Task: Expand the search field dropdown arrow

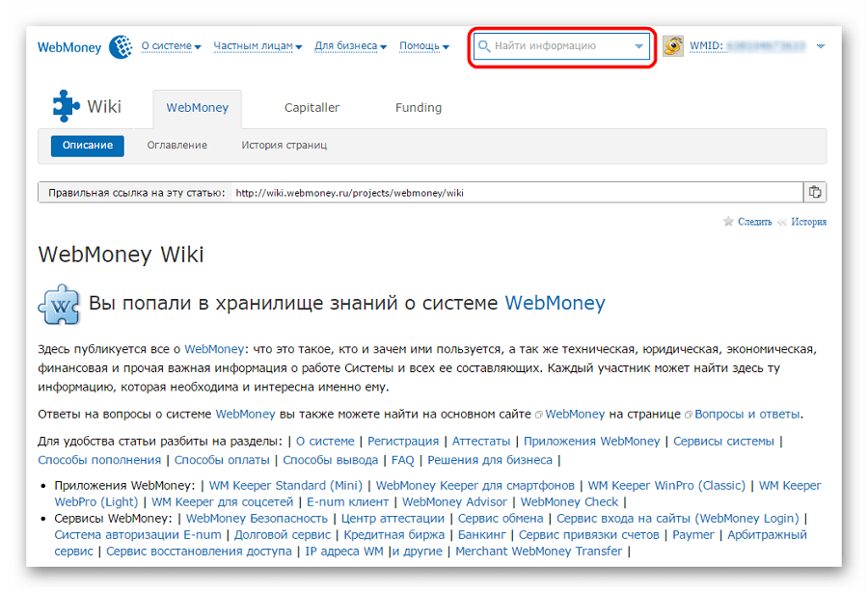Action: (x=638, y=46)
